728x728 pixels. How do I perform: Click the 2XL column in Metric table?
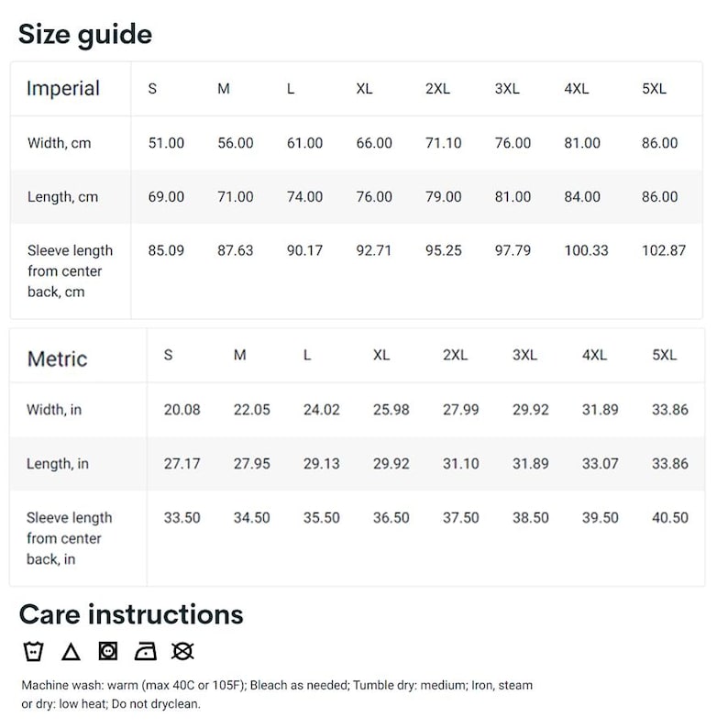click(455, 355)
